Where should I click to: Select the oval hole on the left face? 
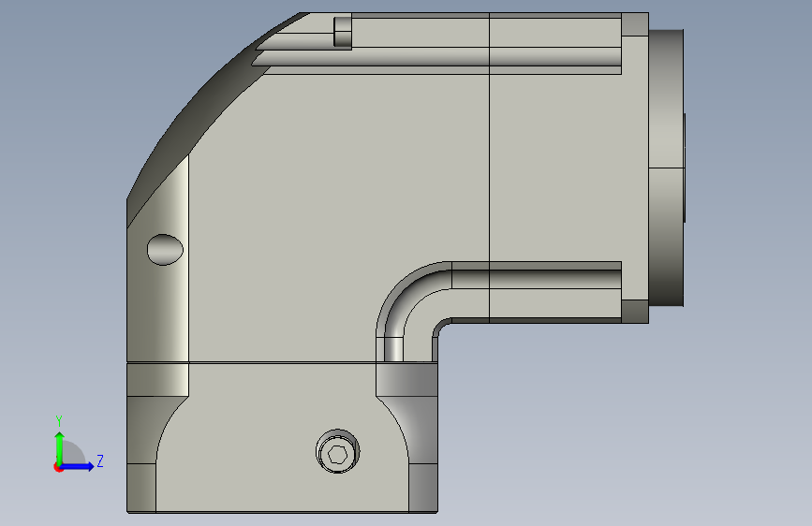(x=165, y=250)
